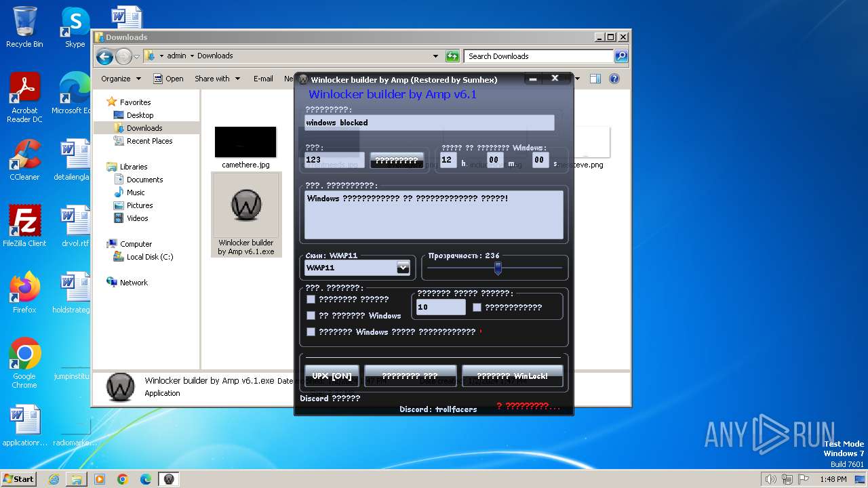Image resolution: width=868 pixels, height=488 pixels.
Task: Launch CCleaner from the desktop
Action: click(x=24, y=160)
